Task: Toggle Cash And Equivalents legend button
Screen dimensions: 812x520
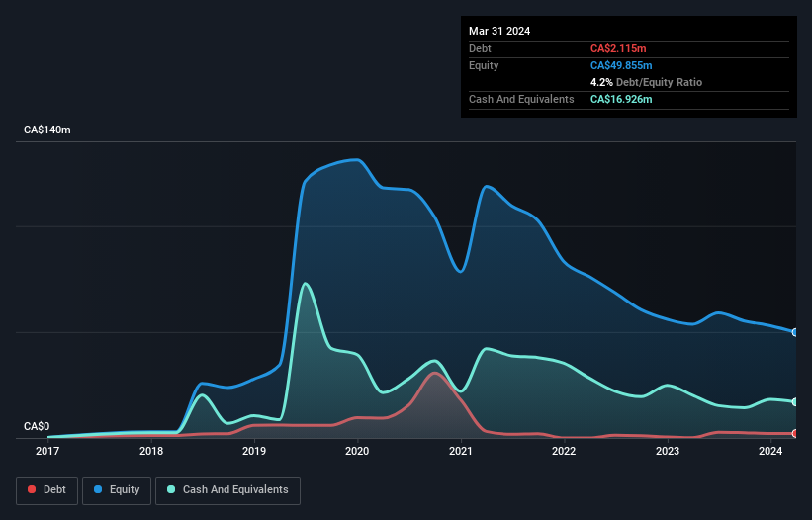Action: click(x=227, y=490)
